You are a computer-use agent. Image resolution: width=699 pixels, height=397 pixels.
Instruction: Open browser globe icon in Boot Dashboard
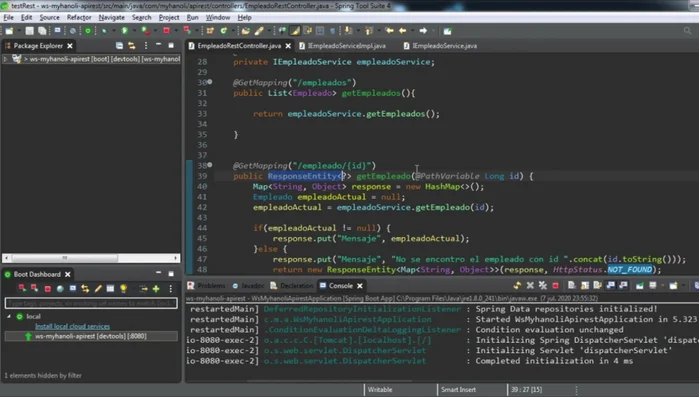click(x=60, y=289)
